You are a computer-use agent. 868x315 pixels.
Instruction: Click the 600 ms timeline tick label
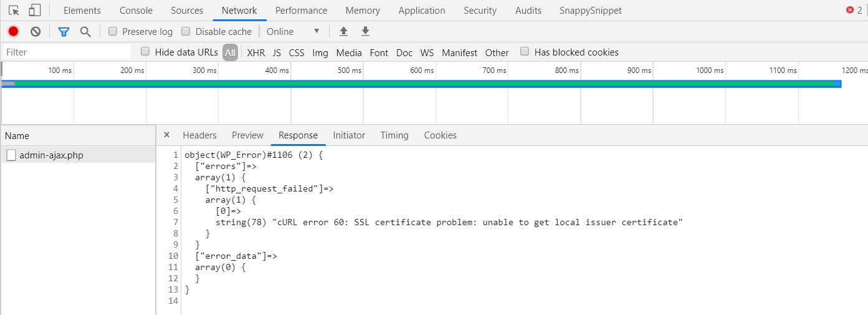(x=422, y=70)
